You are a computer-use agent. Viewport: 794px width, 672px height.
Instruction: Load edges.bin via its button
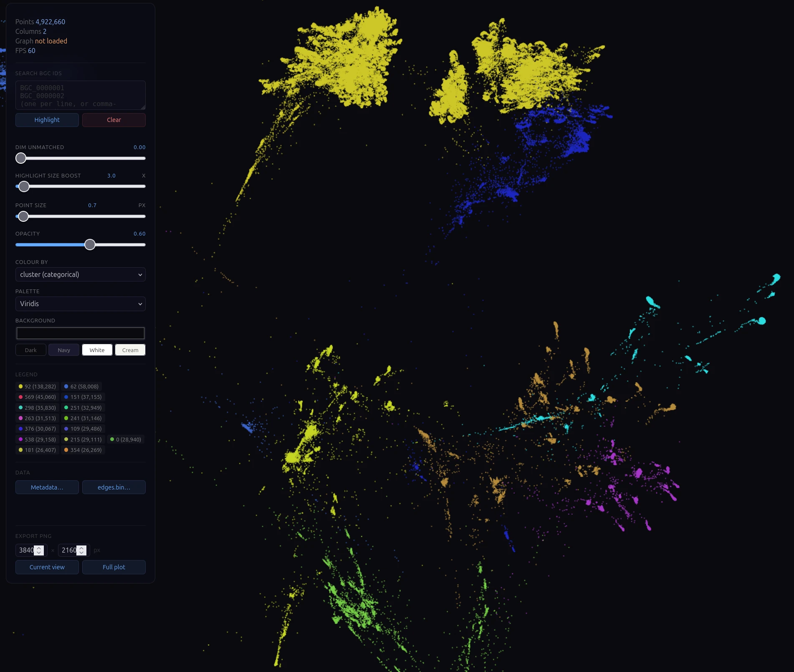click(x=114, y=487)
